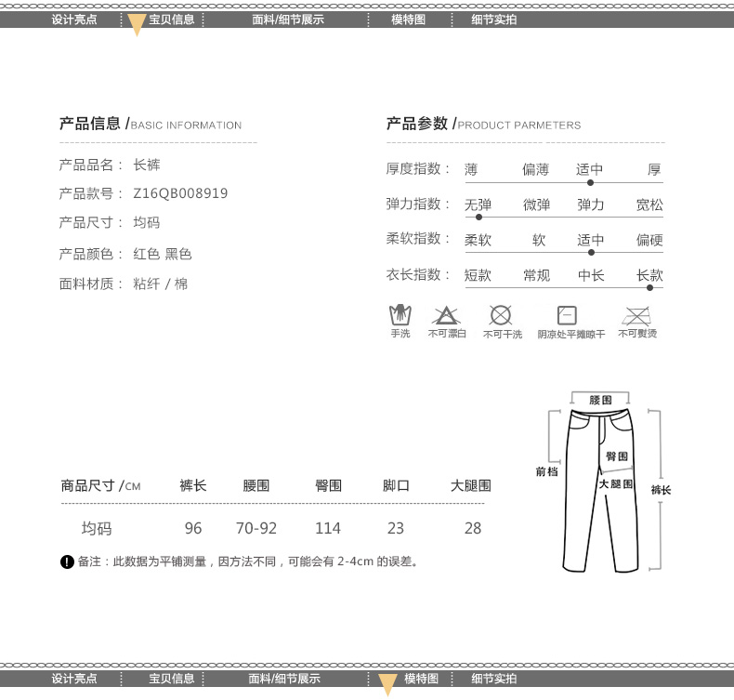Click the 柔软指数 slider dot at 适中
Viewport: 734px width, 700px height.
(x=590, y=252)
